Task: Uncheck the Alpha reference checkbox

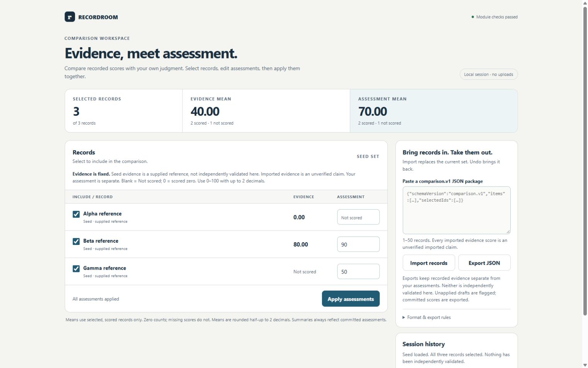Action: click(76, 214)
